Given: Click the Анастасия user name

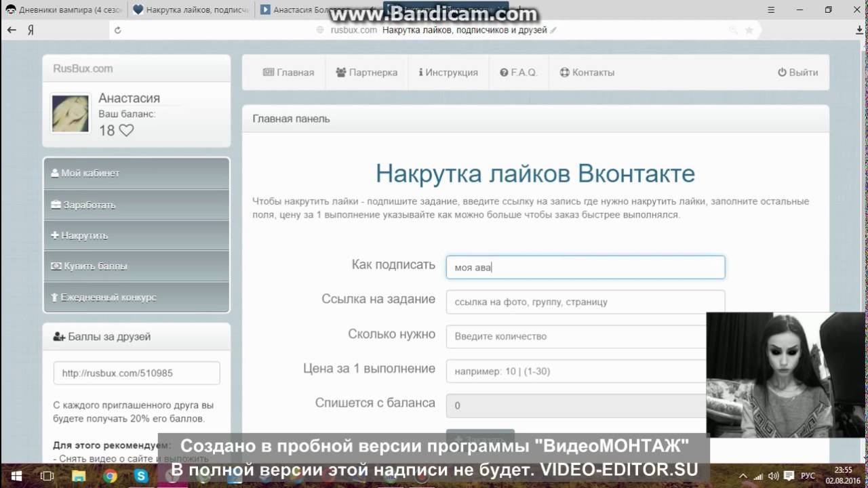Looking at the screenshot, I should (129, 98).
